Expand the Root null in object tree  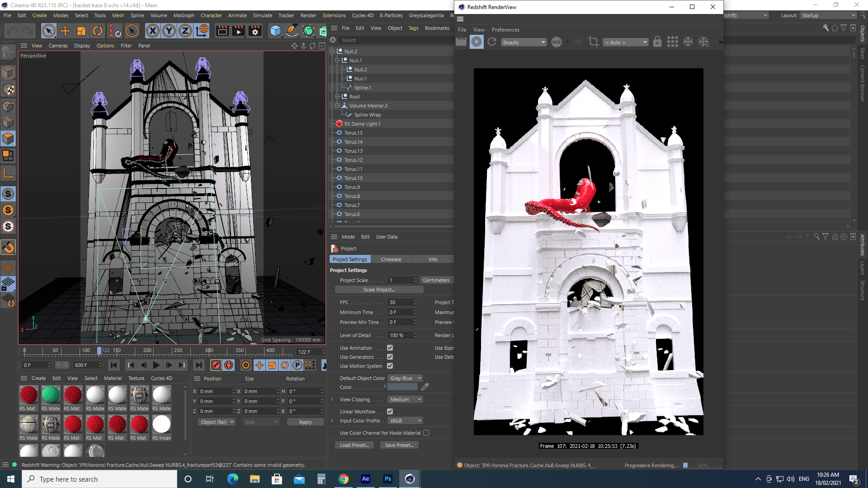[337, 97]
